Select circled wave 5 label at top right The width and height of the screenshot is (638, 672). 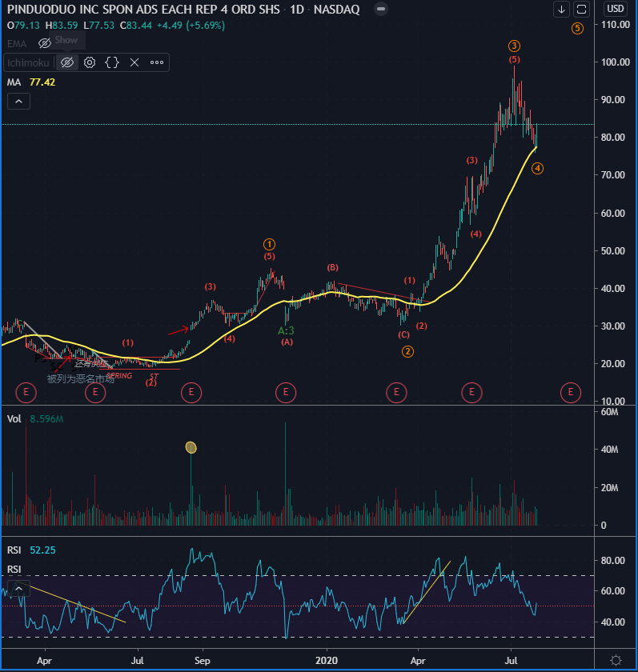click(577, 28)
